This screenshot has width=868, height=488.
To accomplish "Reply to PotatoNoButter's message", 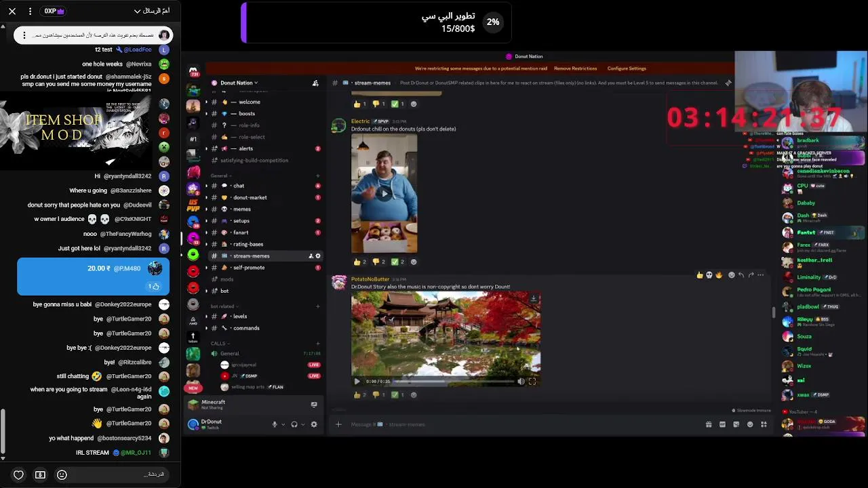I will click(741, 275).
